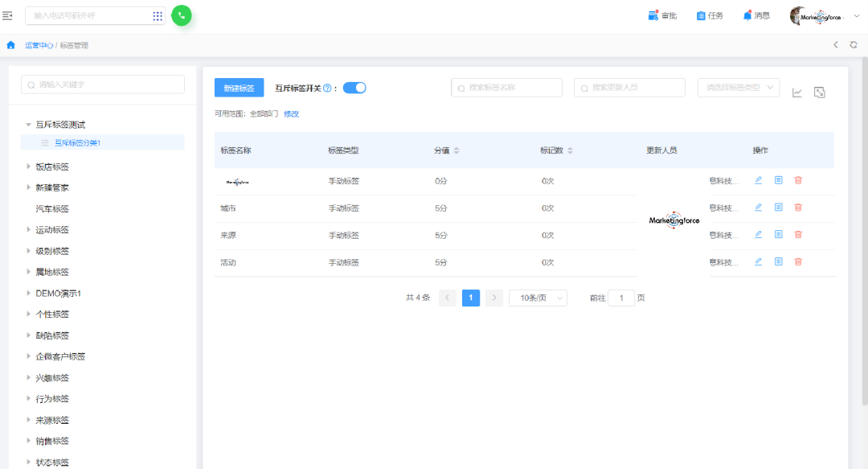
Task: Open the 10条/页 page size dropdown
Action: point(538,298)
